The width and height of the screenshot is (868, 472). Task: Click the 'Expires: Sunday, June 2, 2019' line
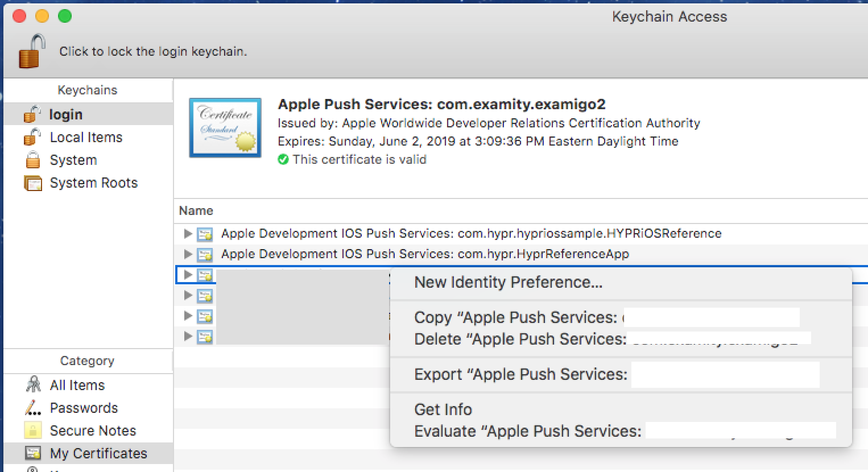pyautogui.click(x=478, y=141)
